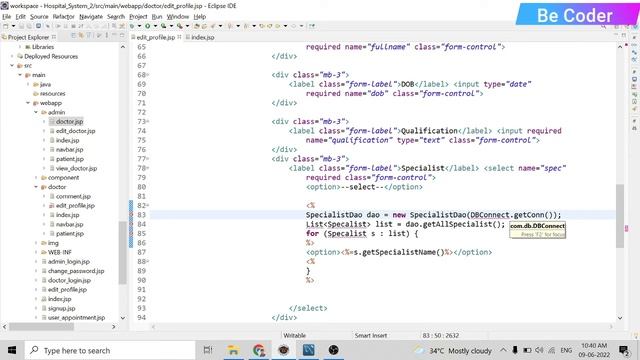Screen dimensions: 640x360
Task: Collapse the admin folder node
Action: 36,112
